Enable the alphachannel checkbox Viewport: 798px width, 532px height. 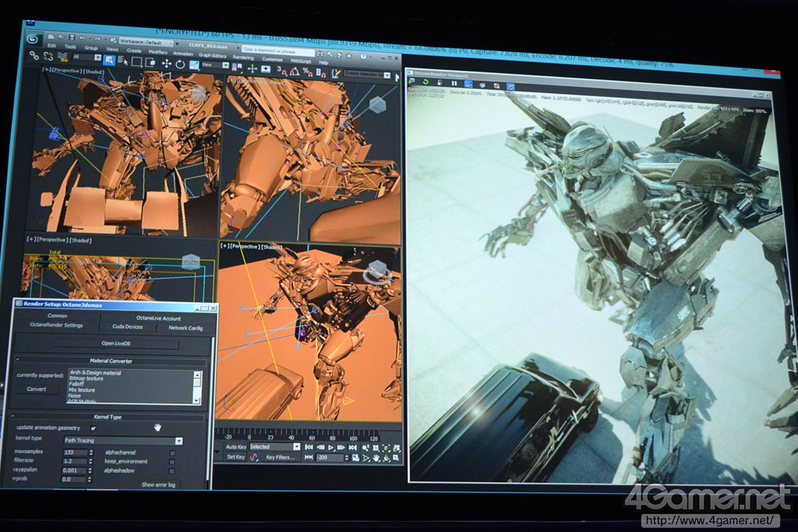tap(172, 452)
